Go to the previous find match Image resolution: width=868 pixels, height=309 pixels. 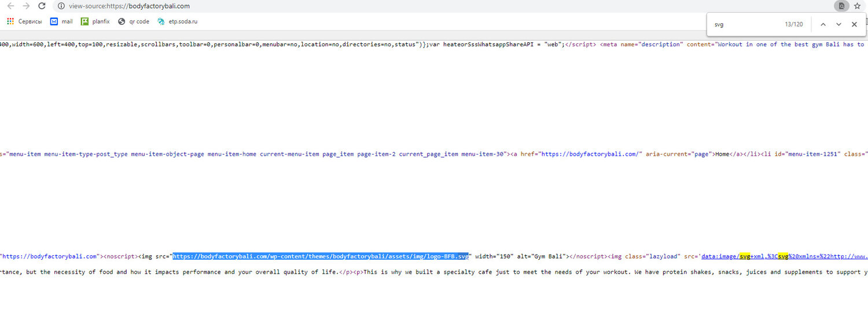point(823,24)
